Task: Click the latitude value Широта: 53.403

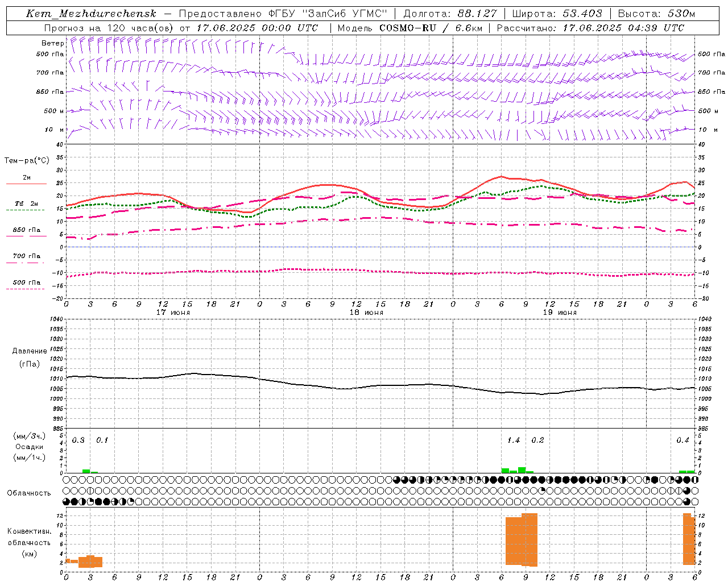Action: pos(557,14)
